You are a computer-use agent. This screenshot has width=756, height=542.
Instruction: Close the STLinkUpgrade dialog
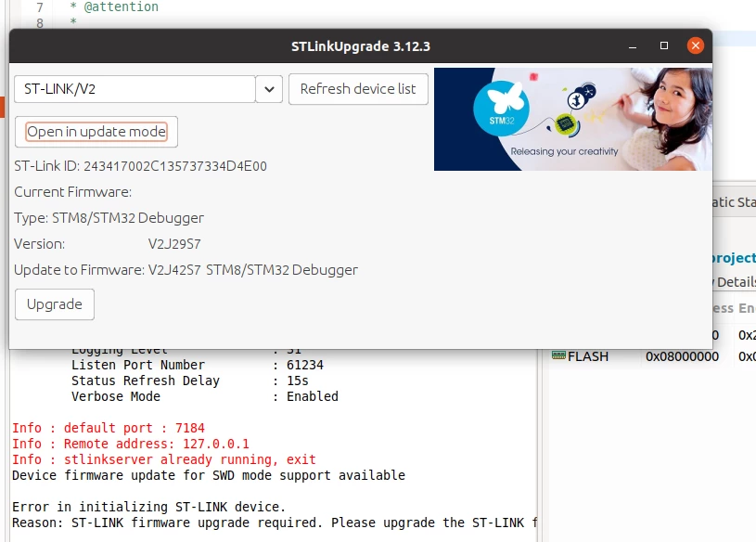coord(696,45)
